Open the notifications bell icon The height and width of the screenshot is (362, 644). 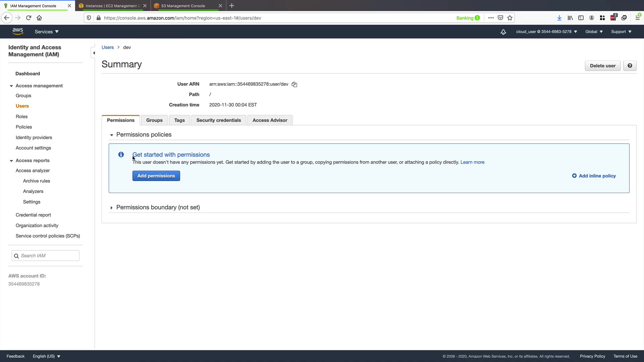pyautogui.click(x=503, y=32)
